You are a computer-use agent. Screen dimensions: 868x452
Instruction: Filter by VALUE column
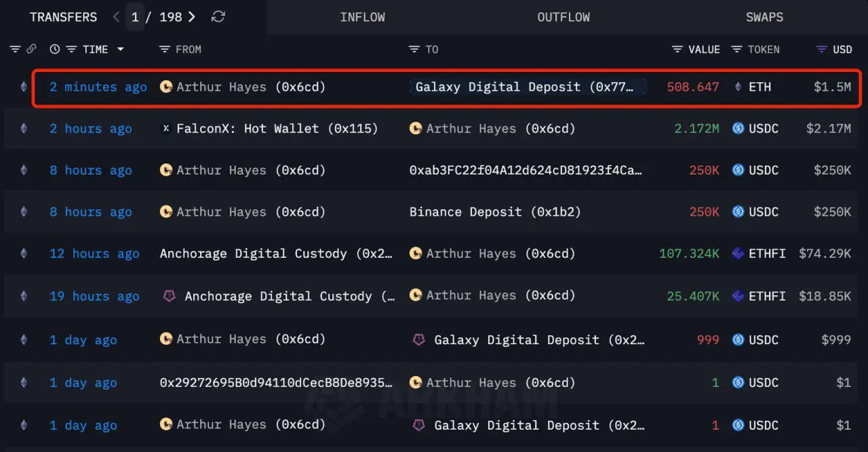677,50
